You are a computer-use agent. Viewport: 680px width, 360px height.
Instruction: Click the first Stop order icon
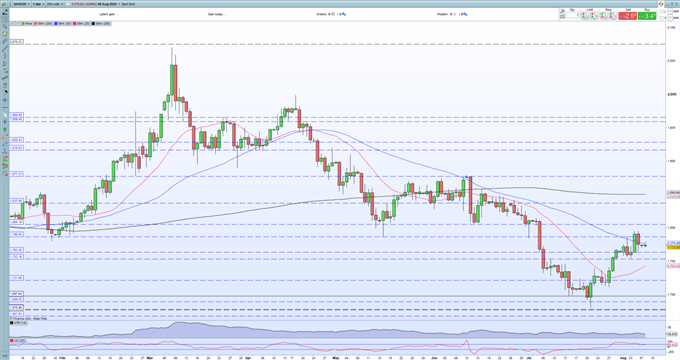tap(604, 16)
